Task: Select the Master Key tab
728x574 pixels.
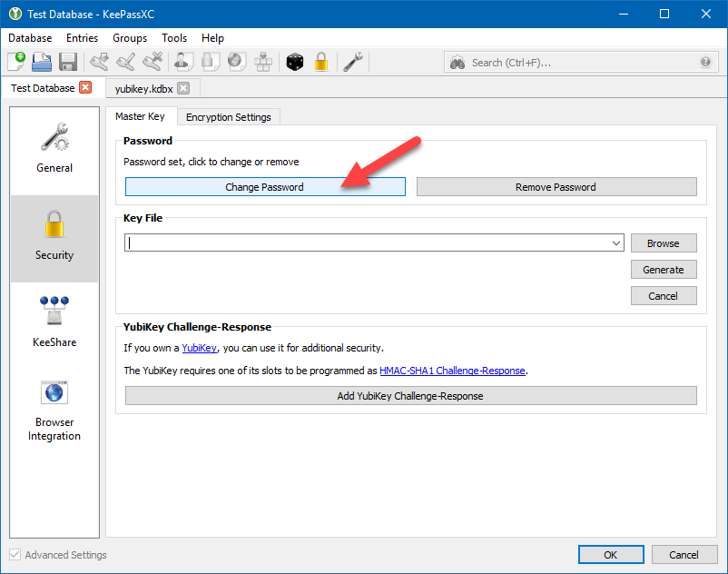Action: (x=140, y=116)
